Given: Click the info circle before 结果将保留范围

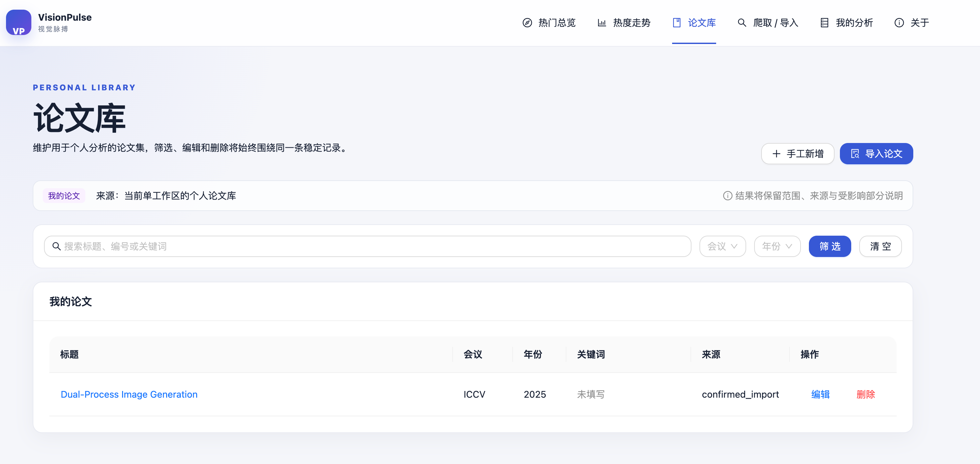Looking at the screenshot, I should [727, 196].
